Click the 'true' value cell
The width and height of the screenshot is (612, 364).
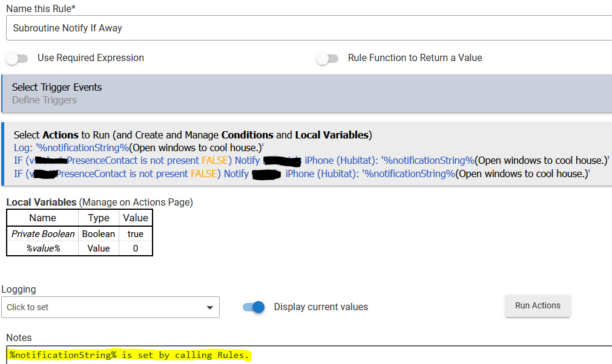pyautogui.click(x=136, y=234)
